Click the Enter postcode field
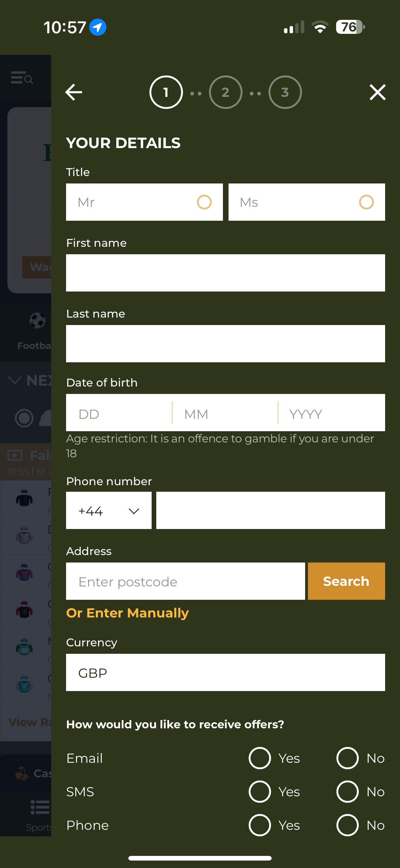 pyautogui.click(x=185, y=581)
